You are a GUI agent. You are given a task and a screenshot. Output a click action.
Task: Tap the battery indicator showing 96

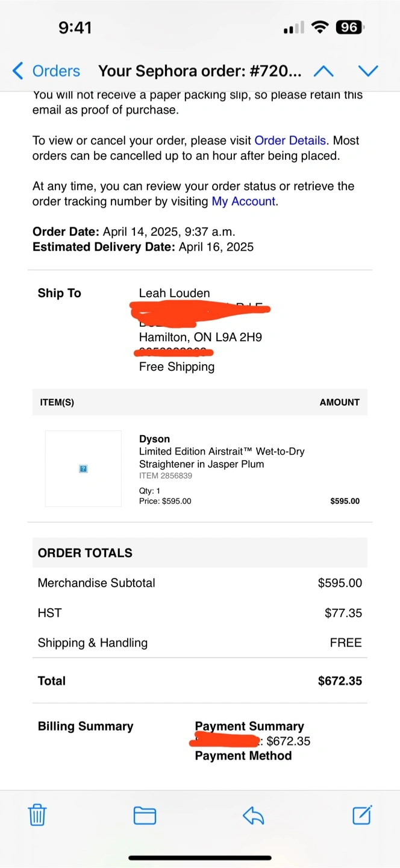(349, 27)
